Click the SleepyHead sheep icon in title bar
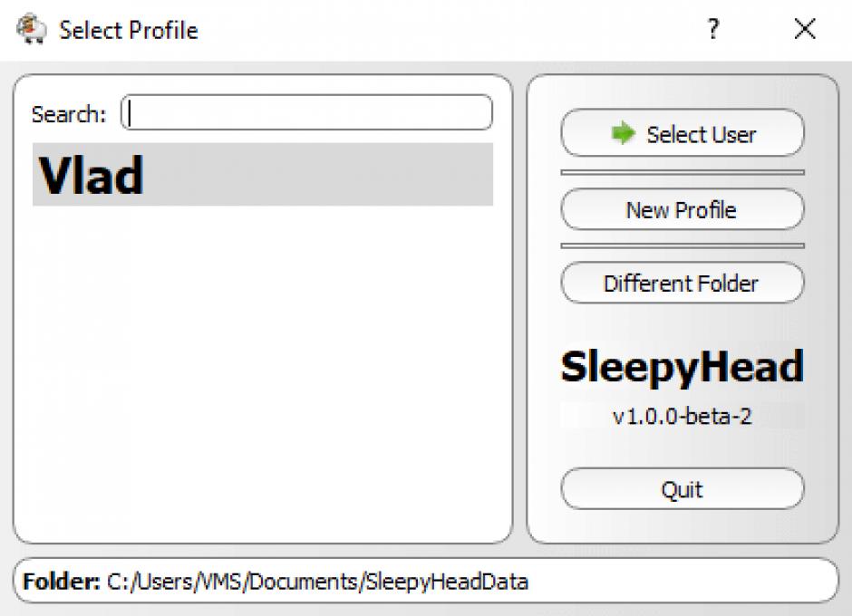This screenshot has height=616, width=852. click(x=32, y=29)
